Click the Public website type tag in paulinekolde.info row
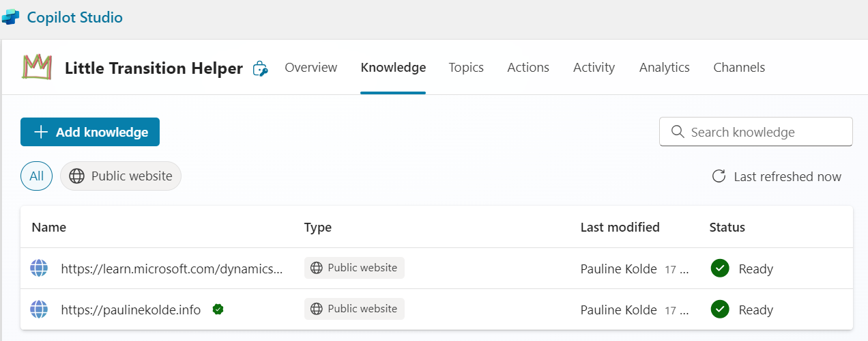868x341 pixels. [354, 309]
